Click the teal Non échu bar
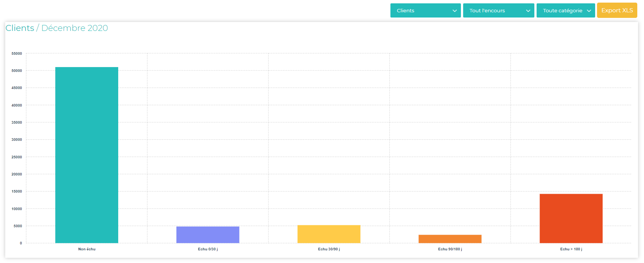 click(87, 155)
